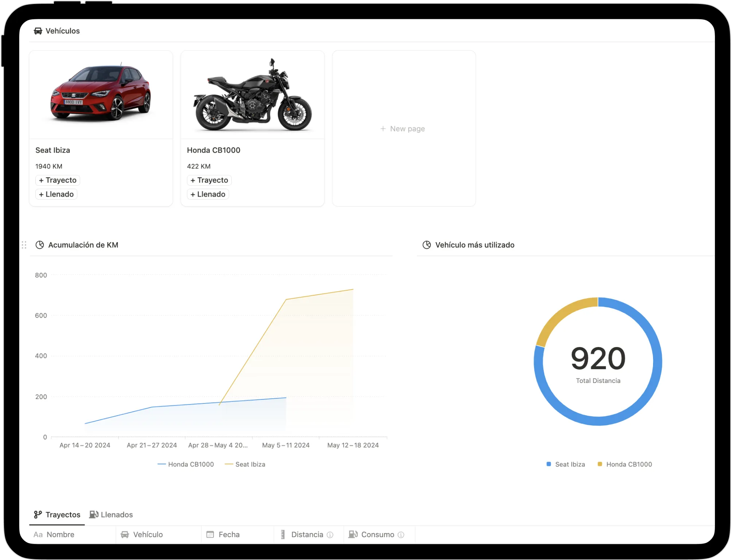This screenshot has height=560, width=731.
Task: Click the May 5–11 2024 axis label
Action: coord(286,445)
